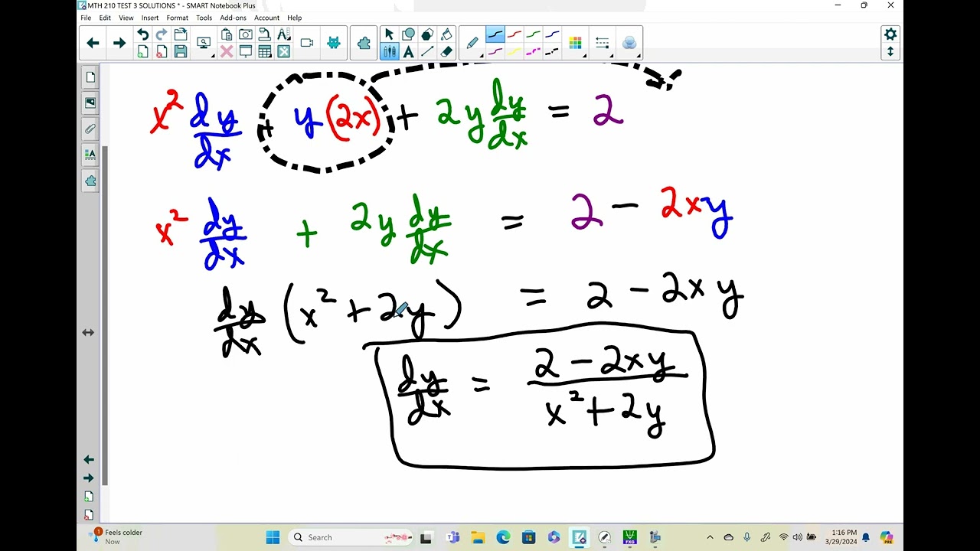
Task: Open the Screen Capture camera tool
Action: (246, 34)
